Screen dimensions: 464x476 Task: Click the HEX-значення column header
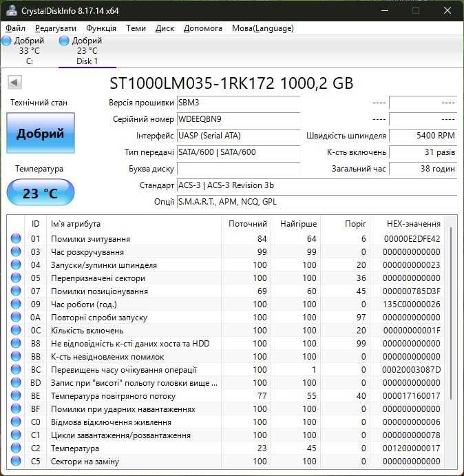[407, 224]
